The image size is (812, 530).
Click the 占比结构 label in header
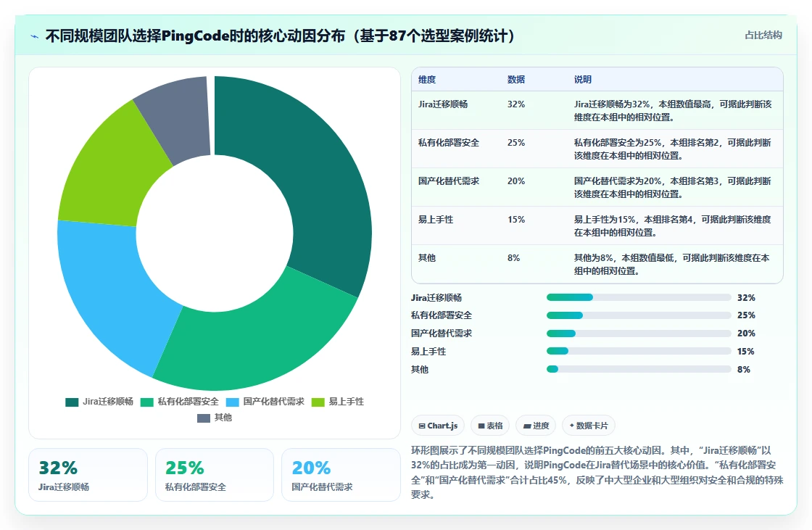[763, 36]
